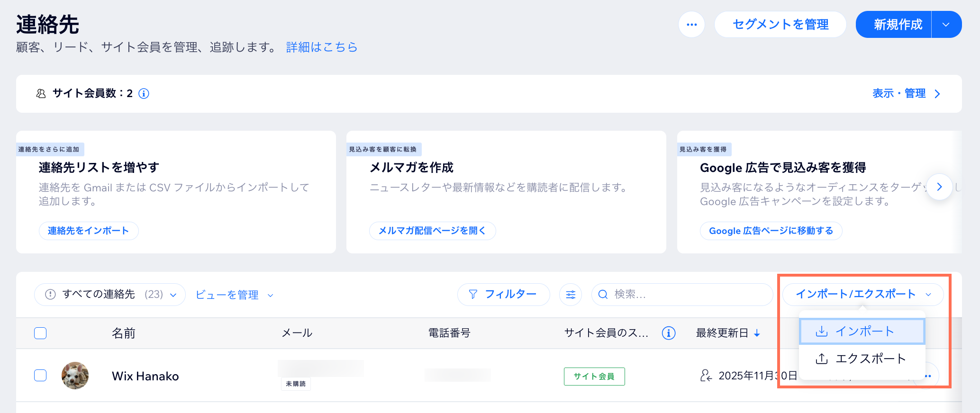Click サイト会員のス… column header
980x413 pixels.
[x=606, y=333]
